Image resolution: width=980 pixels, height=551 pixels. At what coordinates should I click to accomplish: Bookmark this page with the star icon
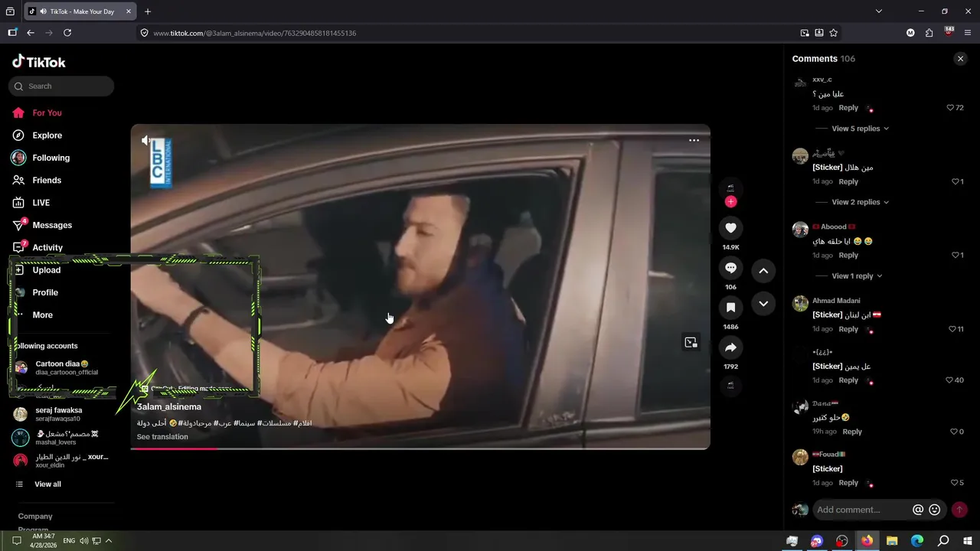[x=834, y=33]
